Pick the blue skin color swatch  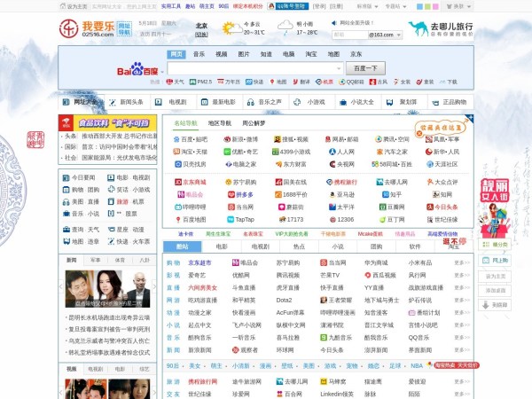click(x=419, y=6)
